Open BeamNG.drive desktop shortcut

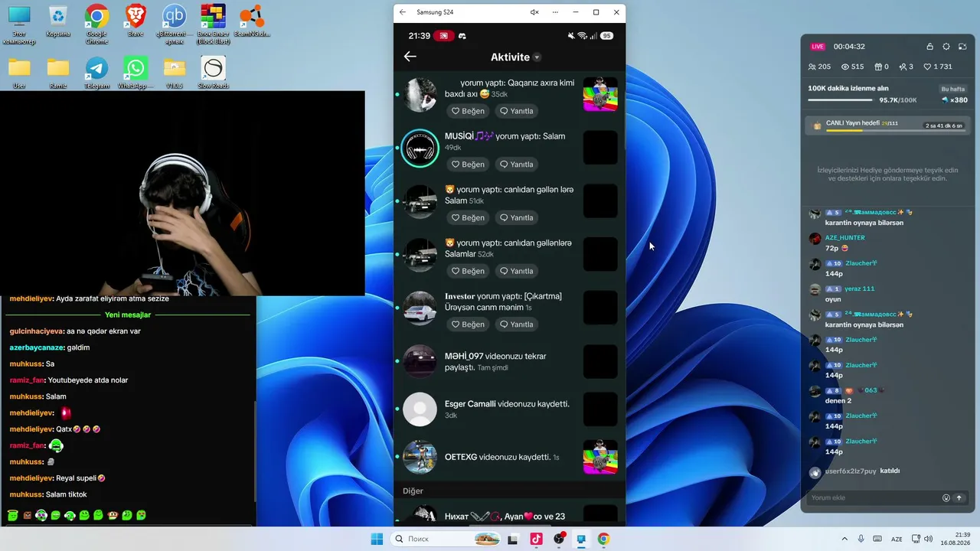click(252, 21)
